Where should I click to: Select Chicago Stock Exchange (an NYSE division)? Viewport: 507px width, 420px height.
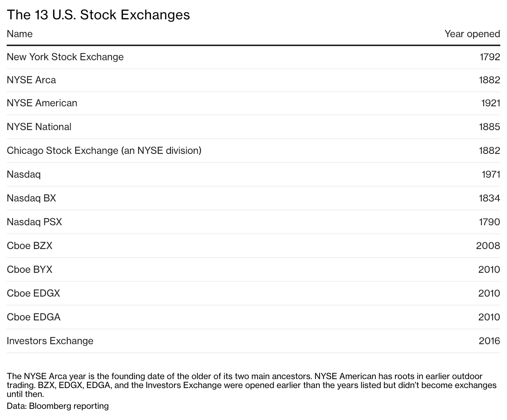104,151
